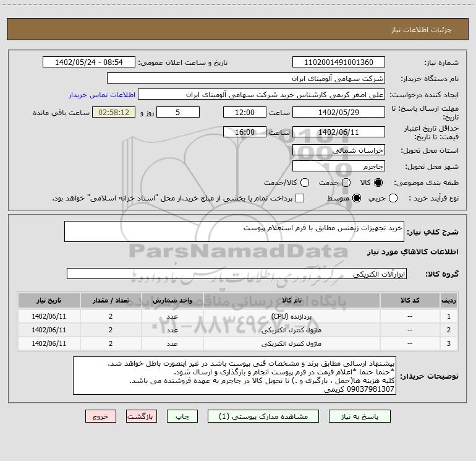
Task: Click the اطلاعات کالاهای مورد نیاز heading
Action: [x=412, y=252]
